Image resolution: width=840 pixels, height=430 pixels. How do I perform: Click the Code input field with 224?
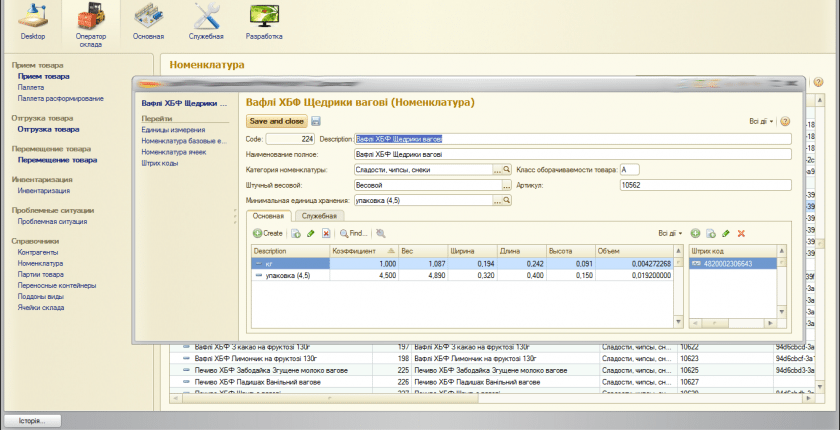pos(291,139)
